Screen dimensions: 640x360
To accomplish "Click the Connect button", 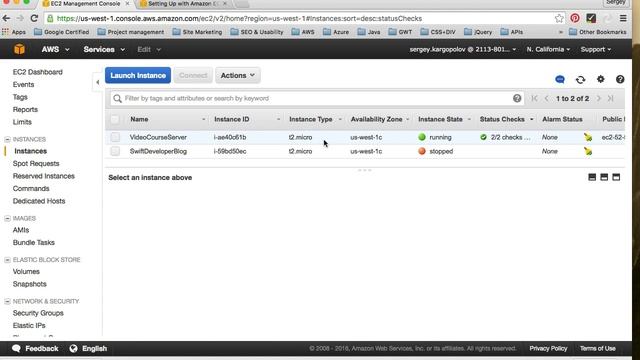I will (193, 76).
